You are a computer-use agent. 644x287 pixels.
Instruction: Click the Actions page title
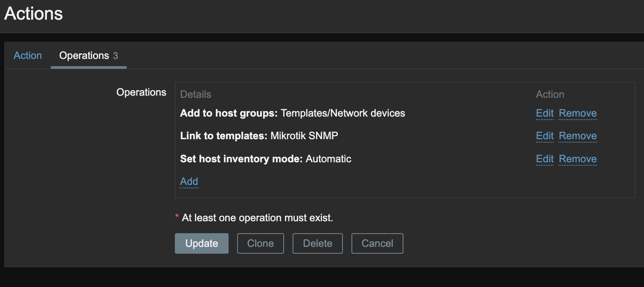tap(34, 14)
